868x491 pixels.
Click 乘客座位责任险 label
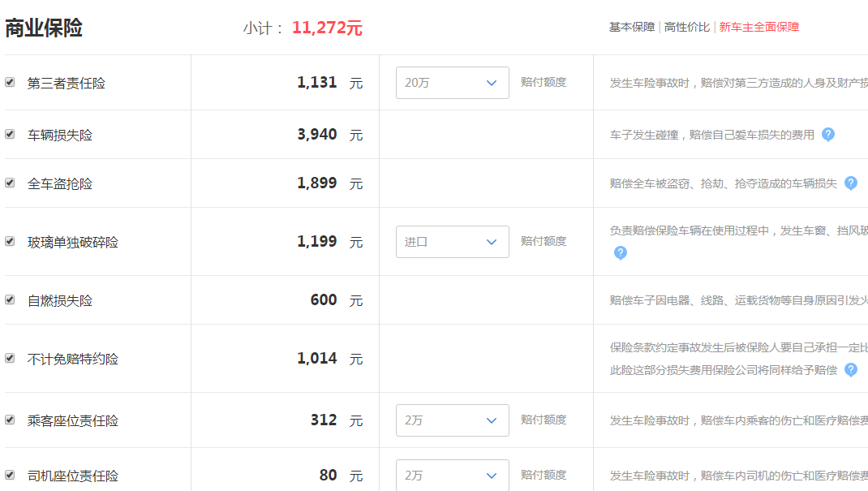coord(73,420)
